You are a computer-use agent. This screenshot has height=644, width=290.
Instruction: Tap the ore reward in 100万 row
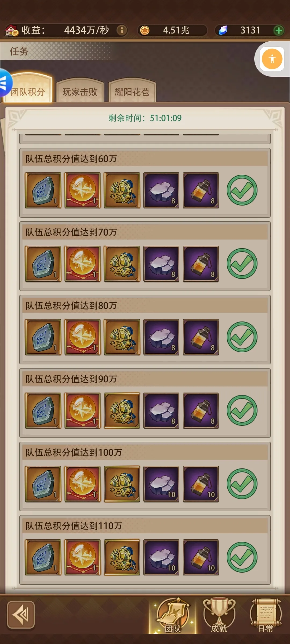coord(161,484)
